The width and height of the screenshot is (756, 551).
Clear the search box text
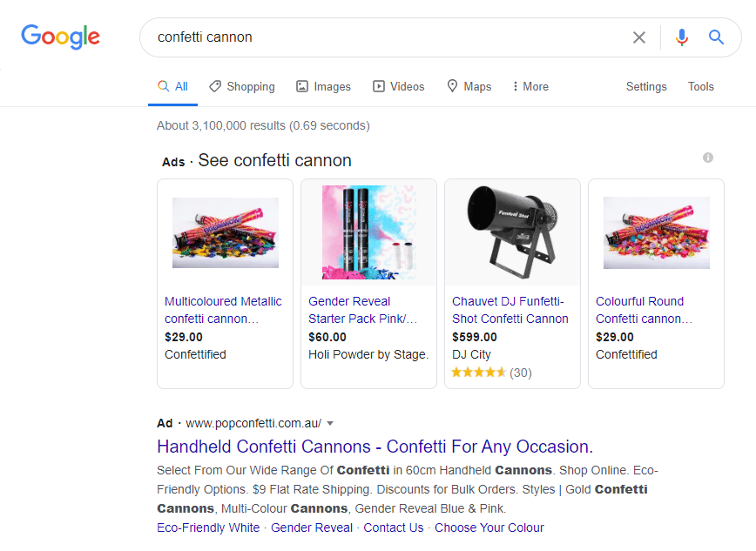pyautogui.click(x=639, y=37)
